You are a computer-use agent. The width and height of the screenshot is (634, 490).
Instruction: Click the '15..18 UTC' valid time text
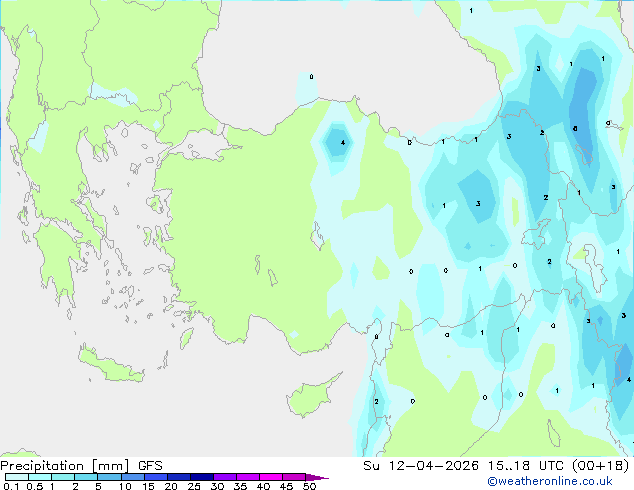526,466
